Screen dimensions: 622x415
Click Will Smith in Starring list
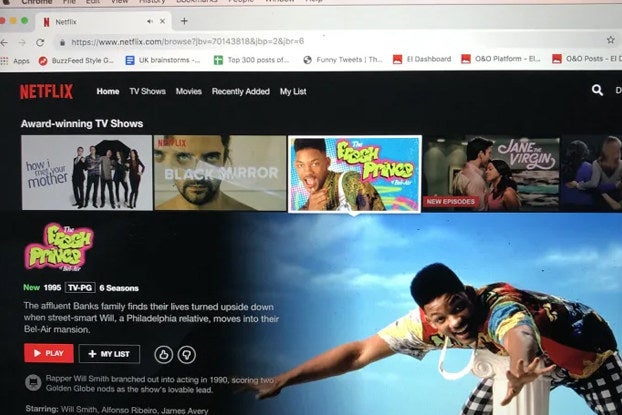79,410
